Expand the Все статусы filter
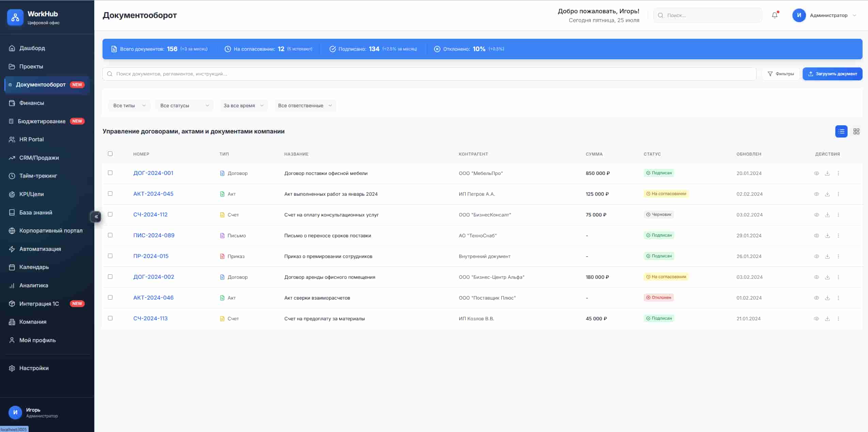Viewport: 868px width, 432px height. pos(184,106)
